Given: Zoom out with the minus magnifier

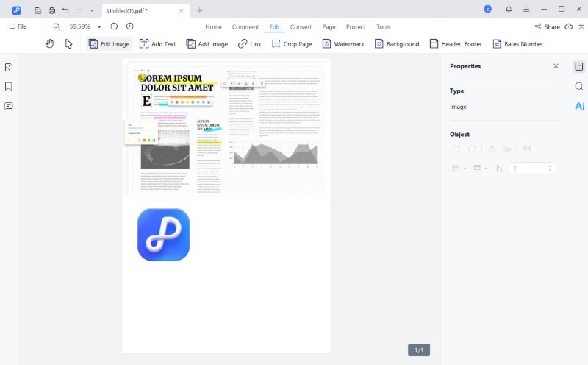Looking at the screenshot, I should click(115, 26).
